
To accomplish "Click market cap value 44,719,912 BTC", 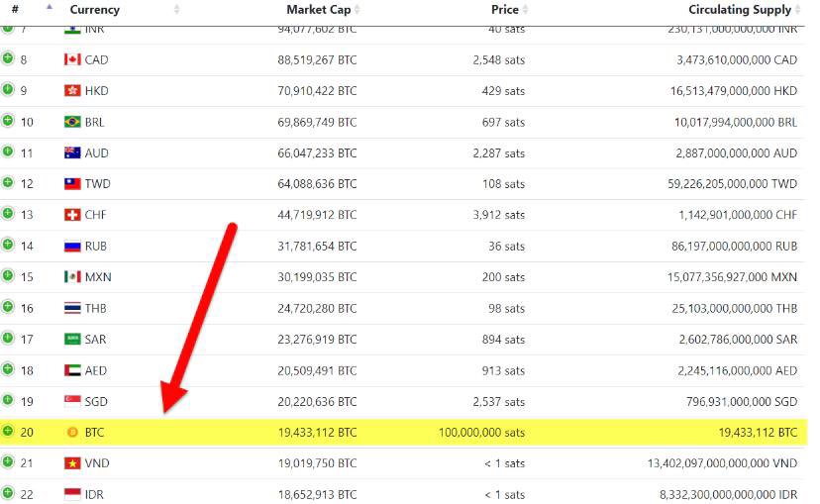I will (x=317, y=215).
